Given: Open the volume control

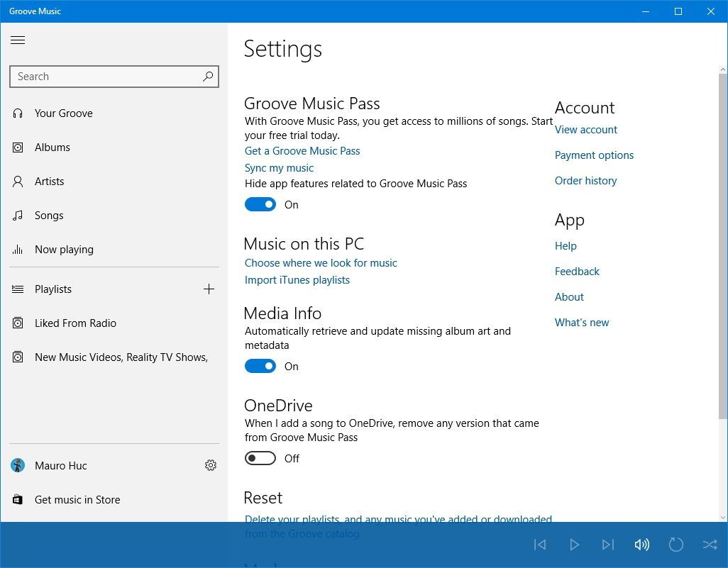Looking at the screenshot, I should coord(642,545).
